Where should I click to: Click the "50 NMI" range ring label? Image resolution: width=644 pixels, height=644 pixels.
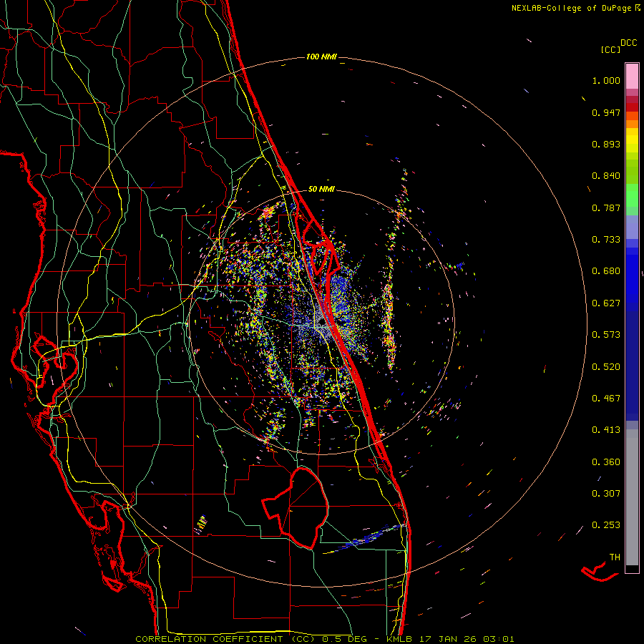coord(321,190)
